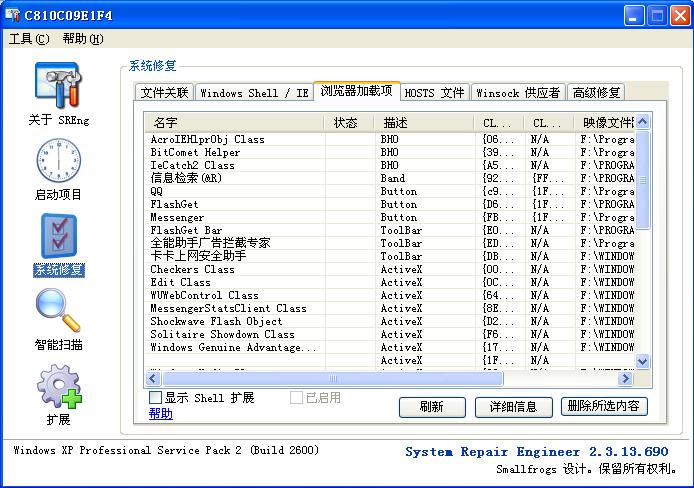Image resolution: width=694 pixels, height=488 pixels.
Task: Click the horizontal scroll-right arrow
Action: pyautogui.click(x=625, y=378)
